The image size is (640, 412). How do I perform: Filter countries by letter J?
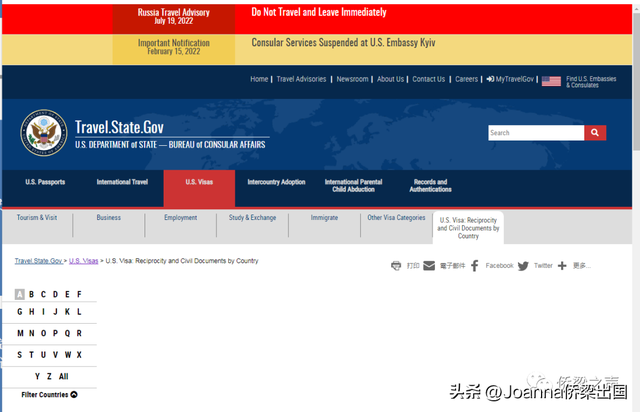pyautogui.click(x=55, y=312)
